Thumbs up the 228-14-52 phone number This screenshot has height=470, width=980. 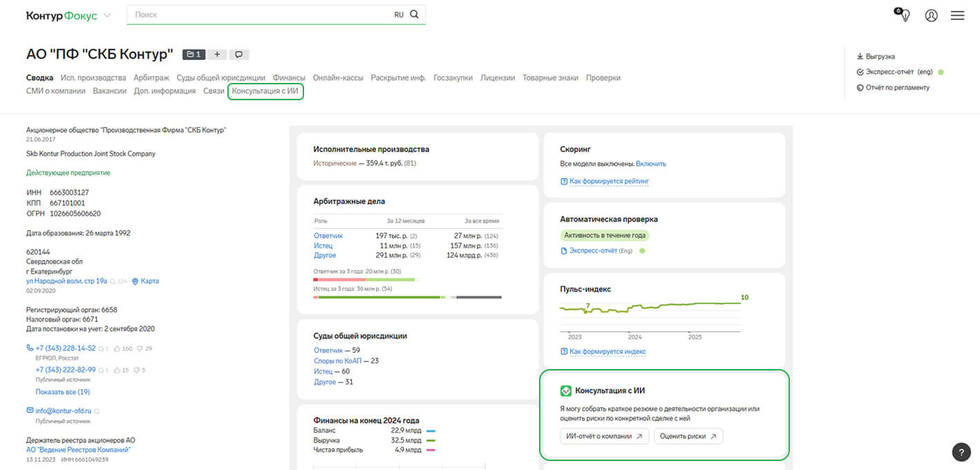coord(117,349)
